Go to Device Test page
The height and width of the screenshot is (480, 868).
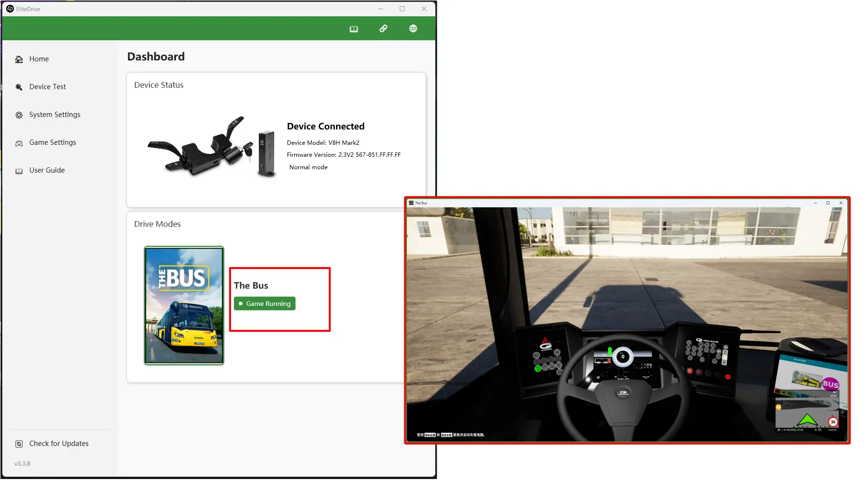(x=47, y=87)
